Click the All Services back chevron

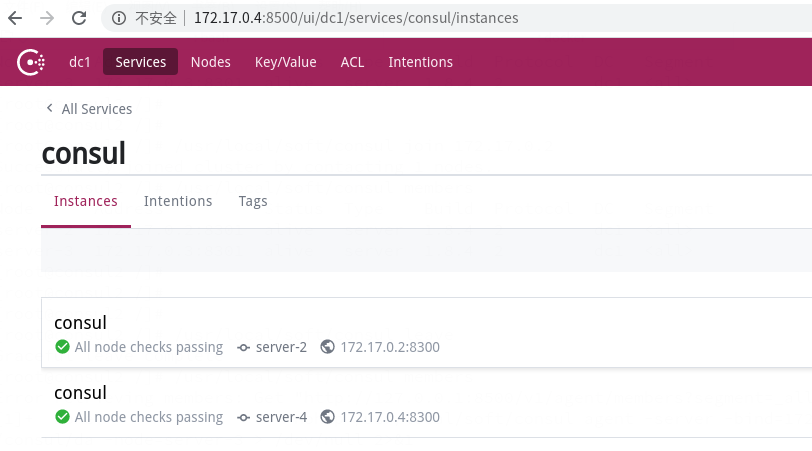49,108
